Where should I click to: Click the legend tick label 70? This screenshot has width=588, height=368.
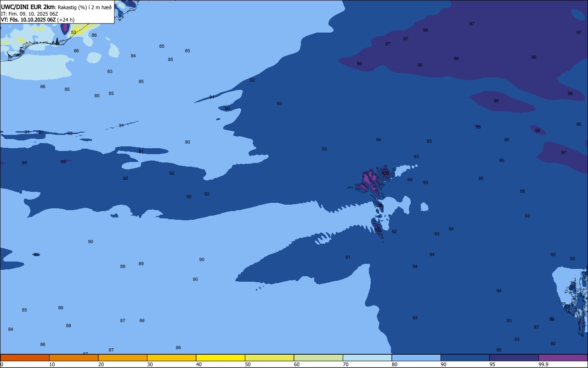click(x=345, y=364)
